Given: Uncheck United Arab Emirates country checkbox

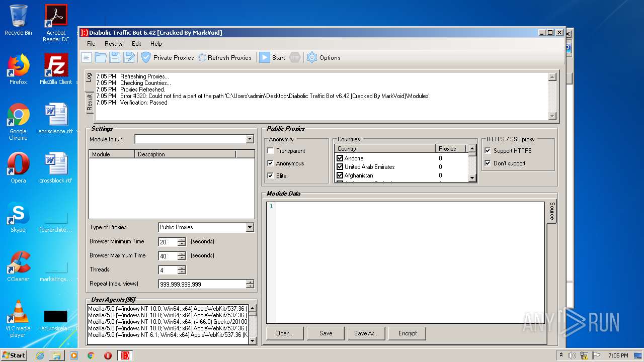Looking at the screenshot, I should pos(340,167).
